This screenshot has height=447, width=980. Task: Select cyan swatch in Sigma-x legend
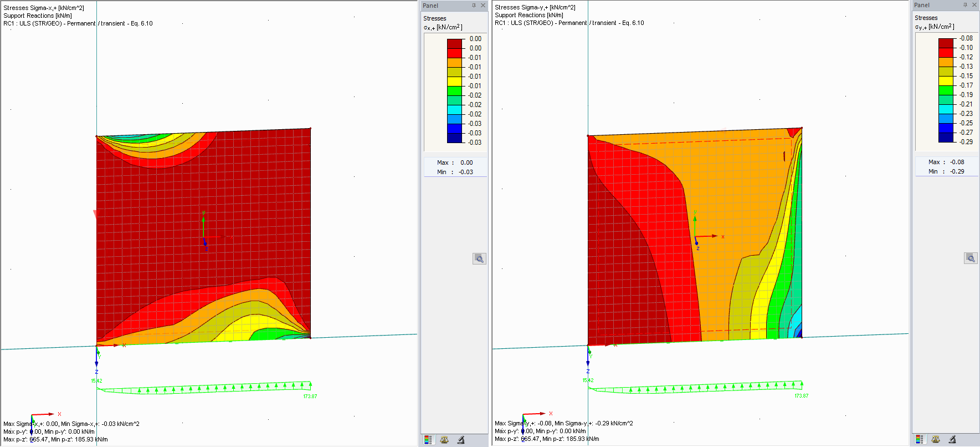(x=454, y=110)
